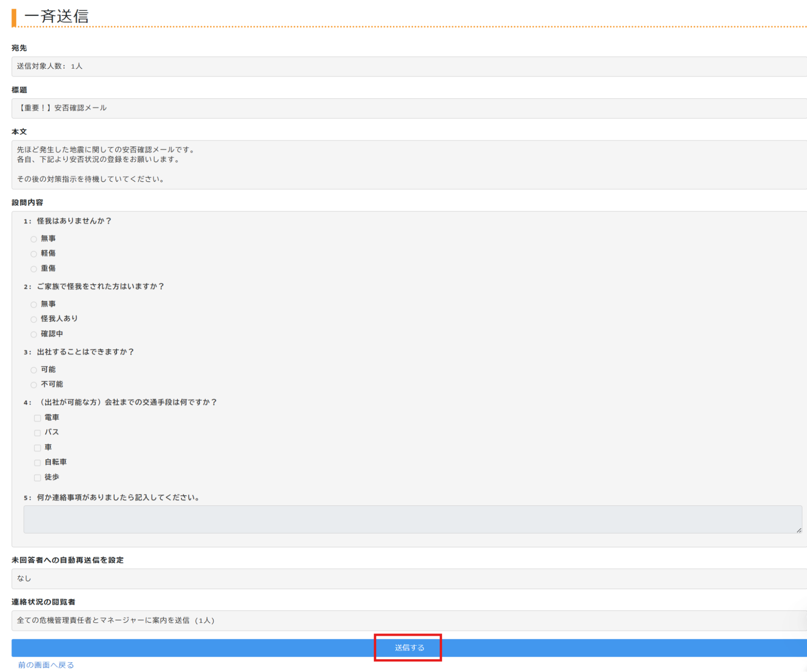Check the 自転車 checkbox
This screenshot has width=807, height=672.
pos(38,463)
